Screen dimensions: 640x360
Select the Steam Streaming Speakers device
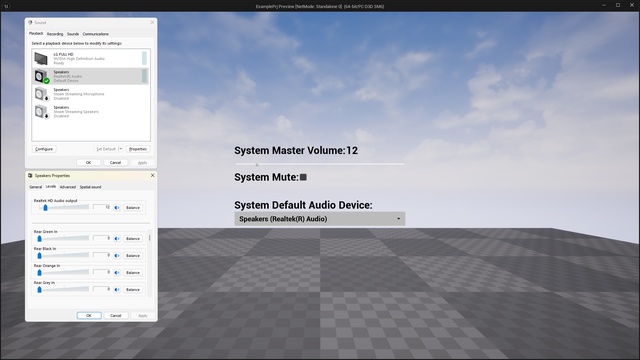pos(90,111)
